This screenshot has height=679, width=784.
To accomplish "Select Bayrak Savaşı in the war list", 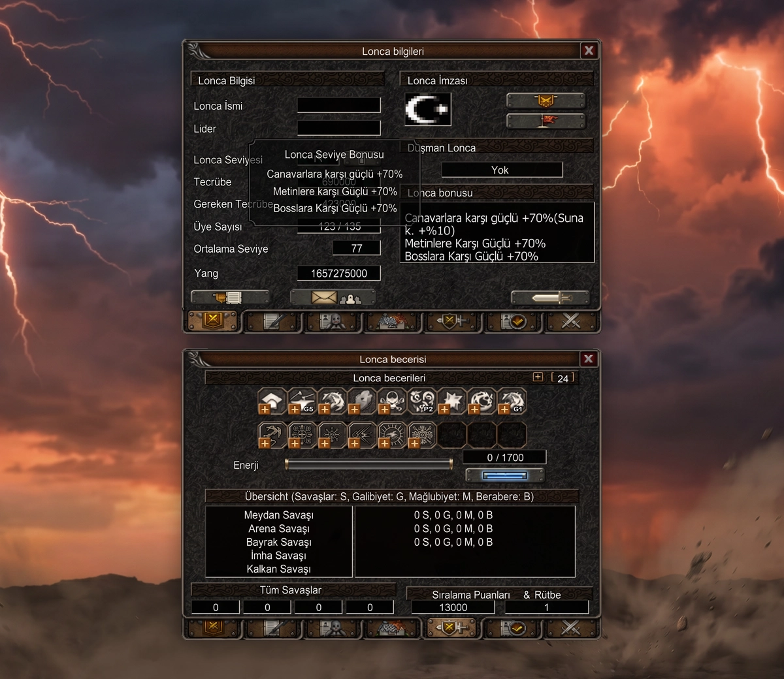I will click(x=279, y=542).
